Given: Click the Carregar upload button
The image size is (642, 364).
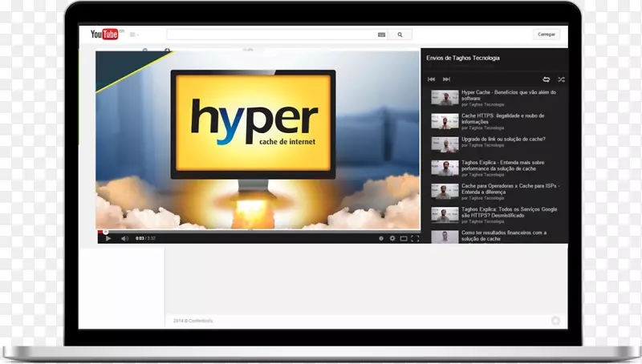Looking at the screenshot, I should 547,34.
